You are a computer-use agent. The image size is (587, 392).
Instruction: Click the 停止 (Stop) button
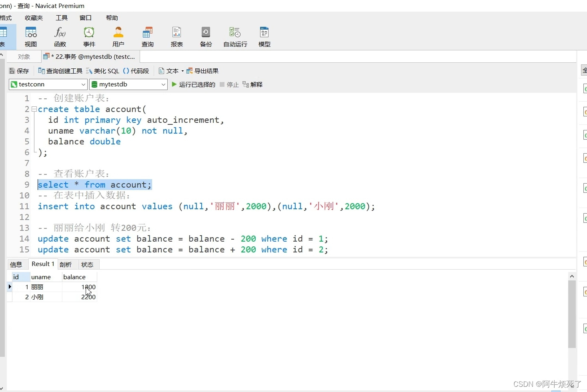coord(229,84)
